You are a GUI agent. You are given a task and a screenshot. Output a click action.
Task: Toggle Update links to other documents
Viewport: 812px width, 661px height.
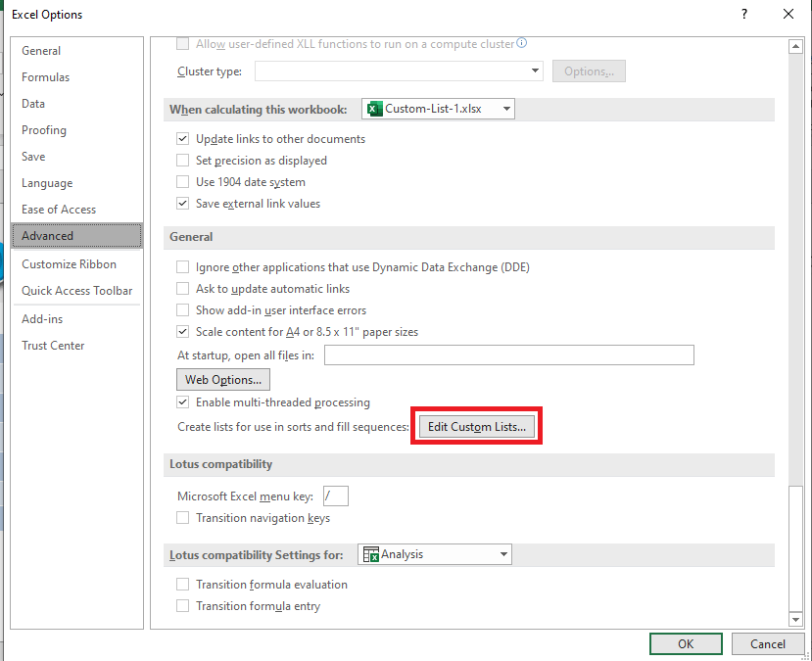tap(182, 139)
